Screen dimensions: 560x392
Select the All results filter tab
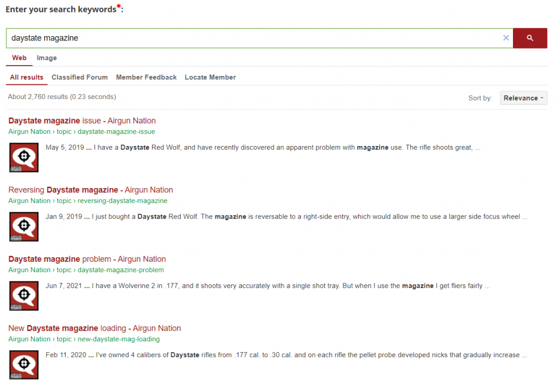[26, 77]
